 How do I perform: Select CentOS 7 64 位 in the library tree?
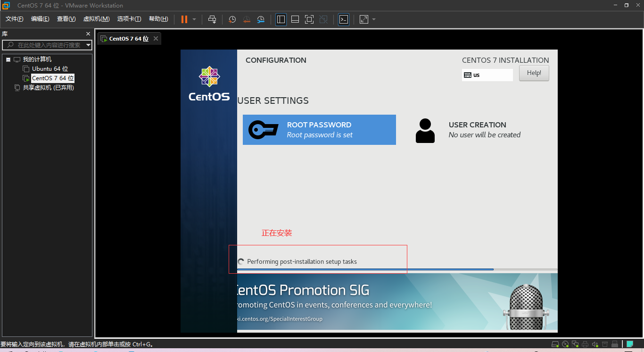(x=53, y=78)
